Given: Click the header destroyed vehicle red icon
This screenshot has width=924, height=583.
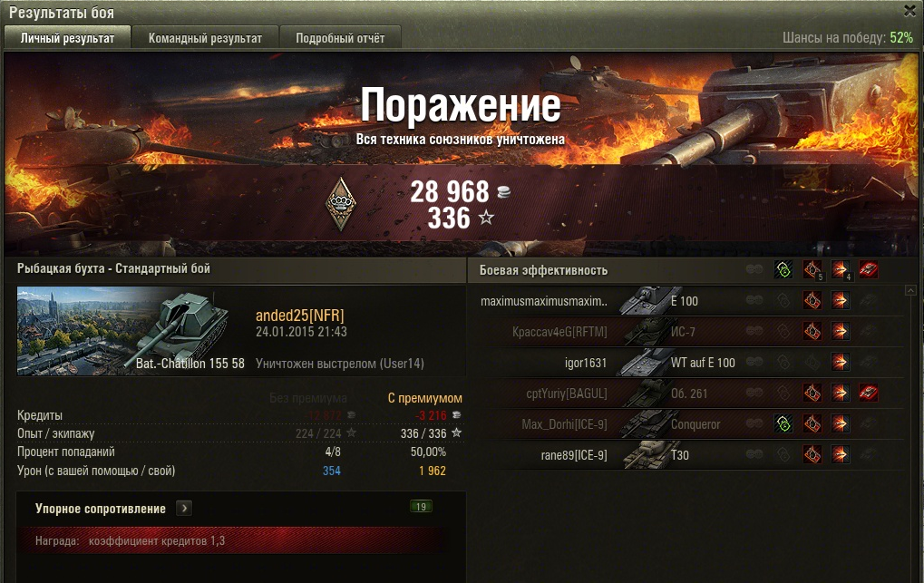Looking at the screenshot, I should [869, 270].
